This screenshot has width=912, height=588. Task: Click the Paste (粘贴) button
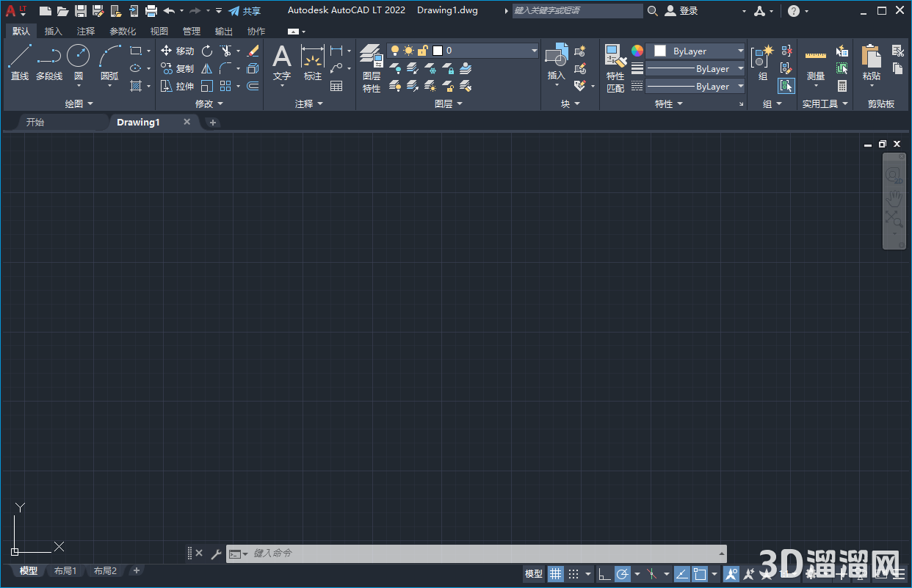click(x=872, y=63)
